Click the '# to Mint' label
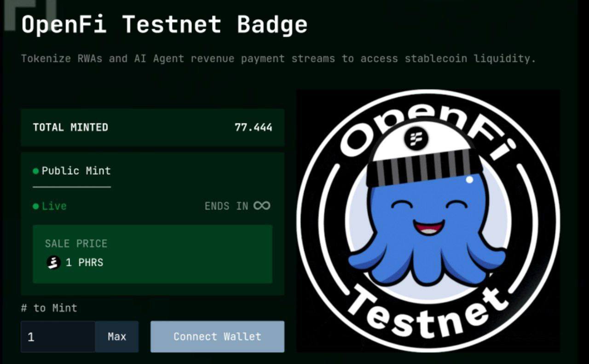Viewport: 589px width, 364px height. pos(49,308)
